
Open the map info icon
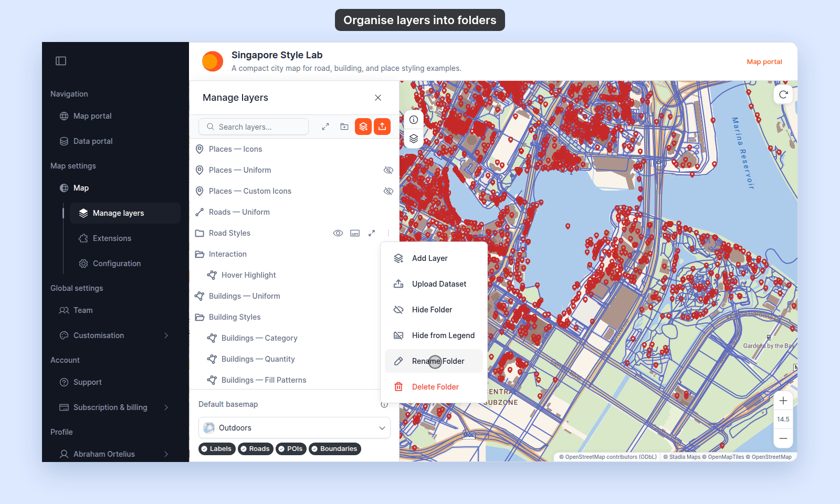pos(414,120)
